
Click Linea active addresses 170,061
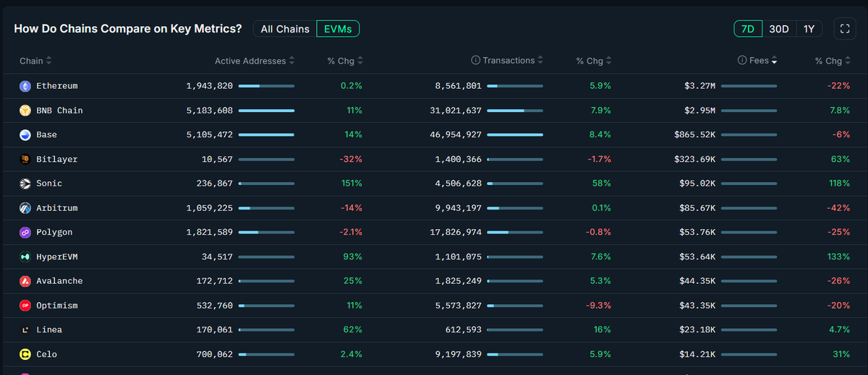pyautogui.click(x=214, y=330)
